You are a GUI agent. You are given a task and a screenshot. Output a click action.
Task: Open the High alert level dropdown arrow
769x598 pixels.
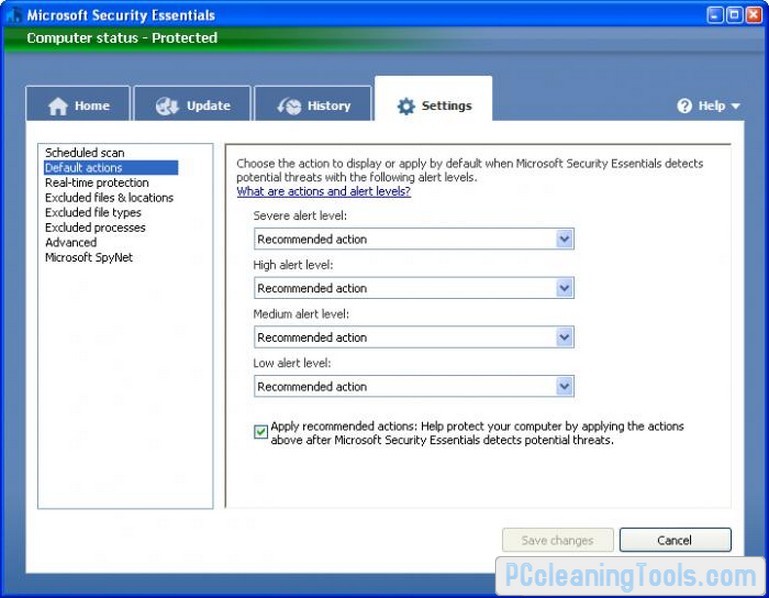(x=564, y=288)
